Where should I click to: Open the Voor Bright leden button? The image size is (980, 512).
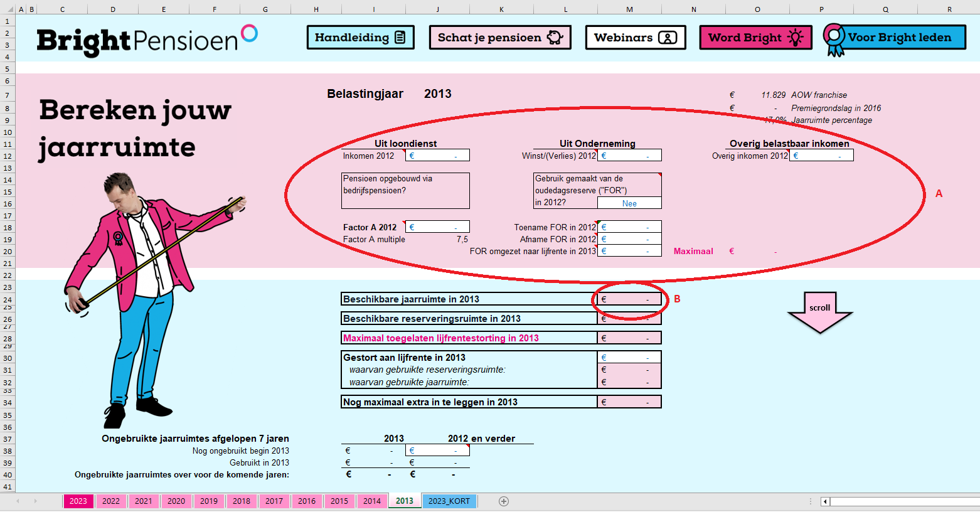pyautogui.click(x=895, y=39)
